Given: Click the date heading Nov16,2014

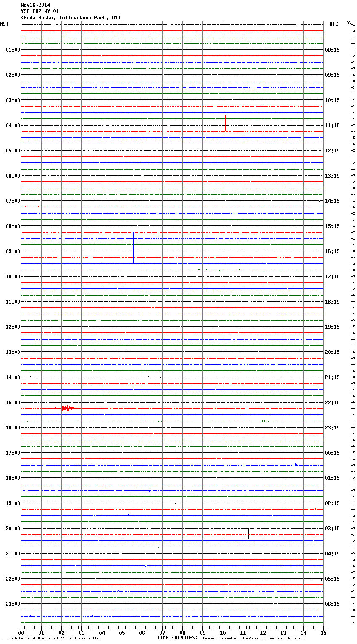Looking at the screenshot, I should (35, 5).
